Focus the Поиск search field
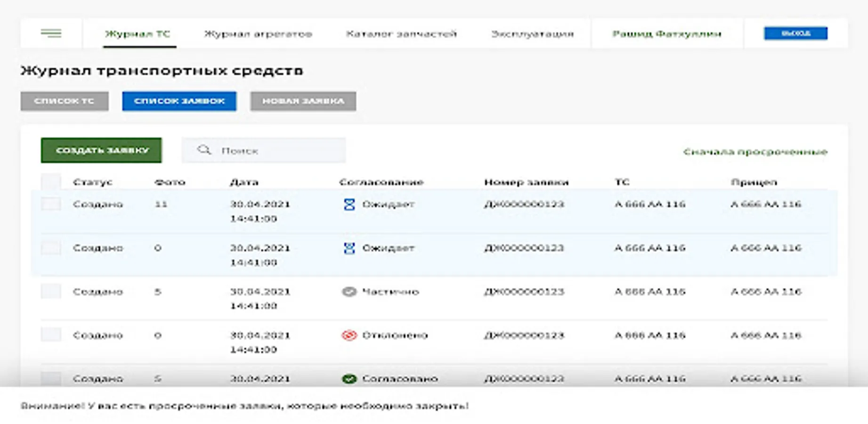The image size is (868, 424). (x=264, y=150)
